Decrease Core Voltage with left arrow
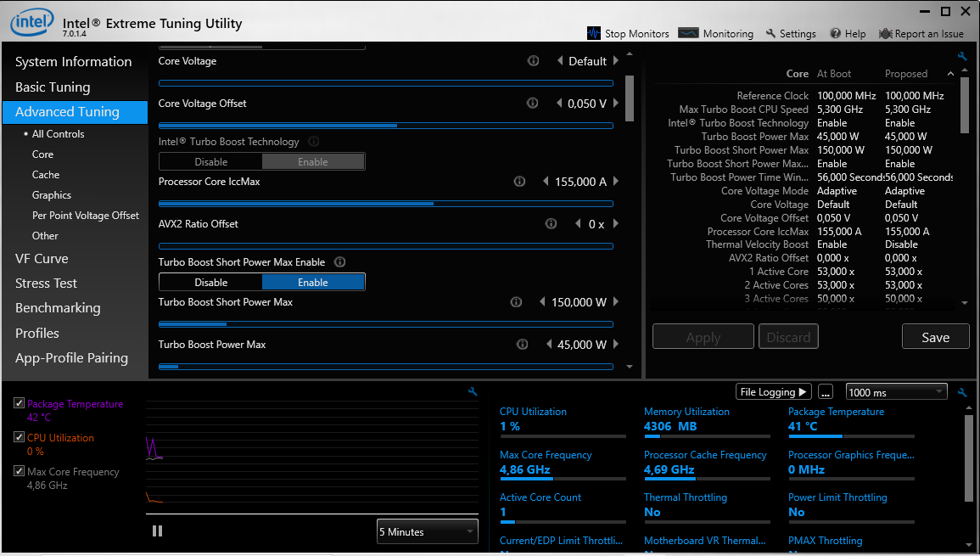Image resolution: width=980 pixels, height=556 pixels. coord(560,60)
